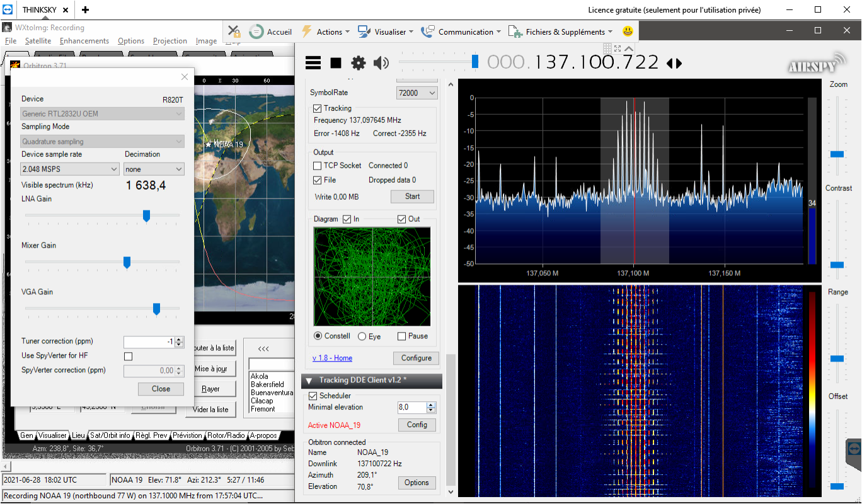The image size is (862, 504).
Task: Switch to Orbitron Prévision tab
Action: (188, 435)
